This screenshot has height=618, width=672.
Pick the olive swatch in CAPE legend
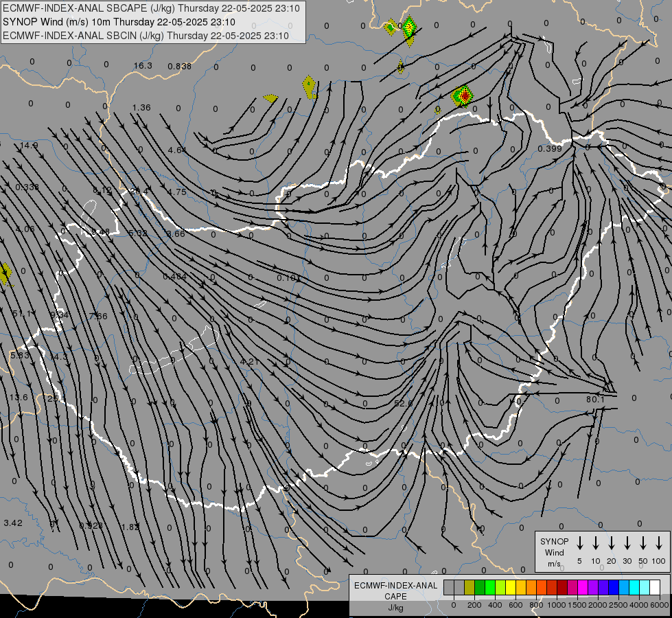click(470, 587)
